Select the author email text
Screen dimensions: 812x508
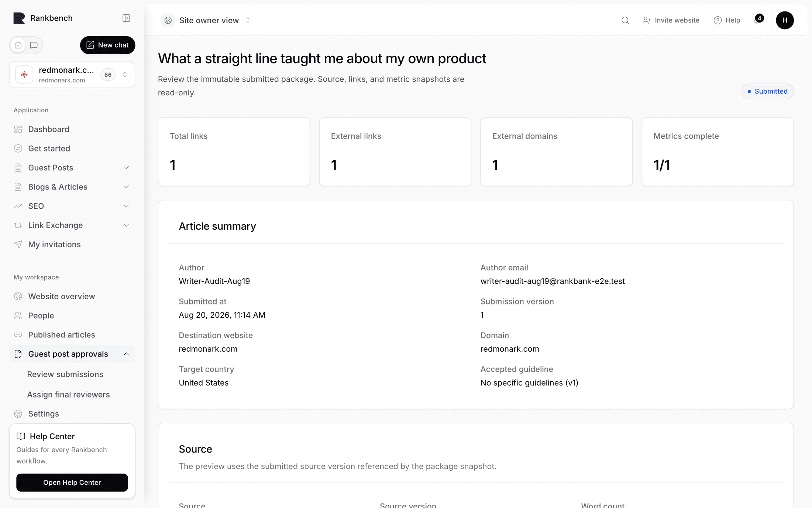[x=553, y=281]
